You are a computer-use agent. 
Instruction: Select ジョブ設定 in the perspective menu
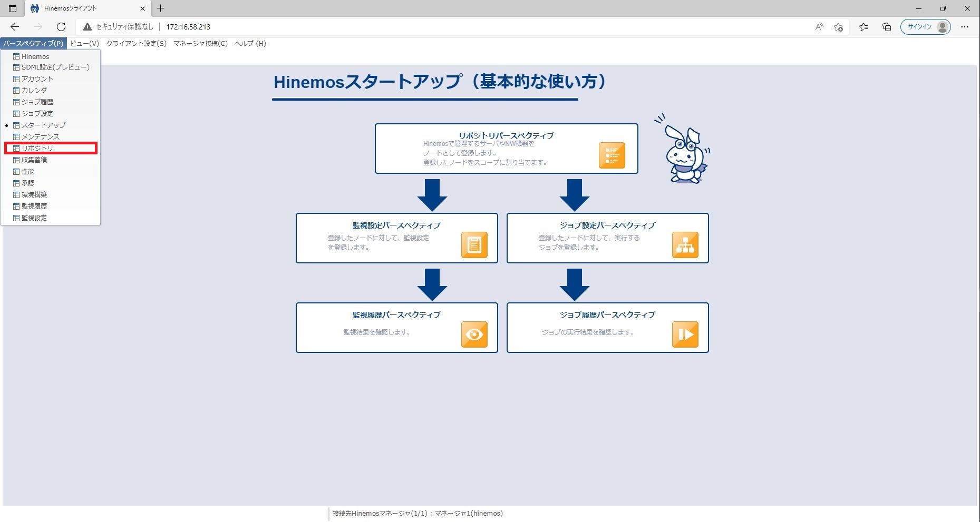51,114
